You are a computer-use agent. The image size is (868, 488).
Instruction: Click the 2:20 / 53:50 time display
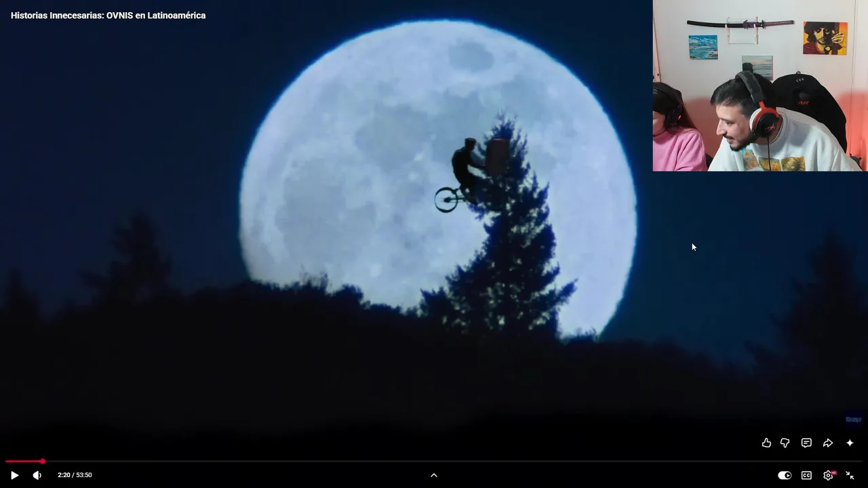(75, 475)
